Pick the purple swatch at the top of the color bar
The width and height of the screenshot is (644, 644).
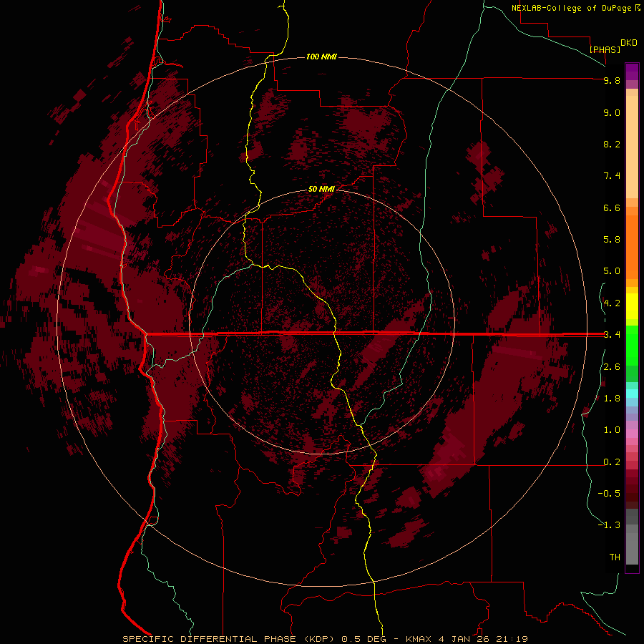pyautogui.click(x=632, y=72)
